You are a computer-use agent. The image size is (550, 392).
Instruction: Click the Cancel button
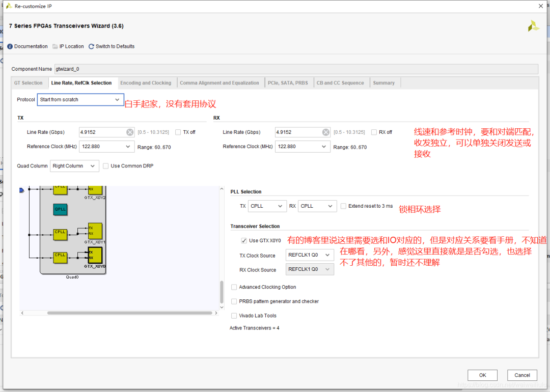(522, 375)
